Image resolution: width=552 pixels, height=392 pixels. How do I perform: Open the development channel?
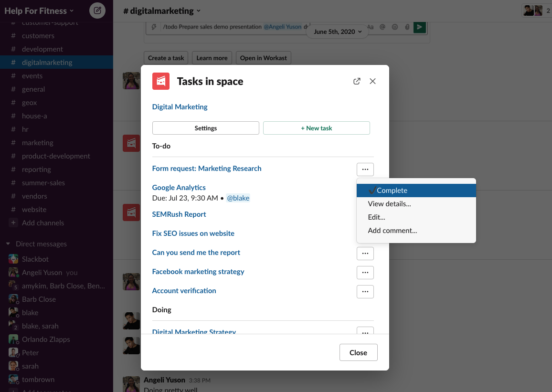coord(56,49)
